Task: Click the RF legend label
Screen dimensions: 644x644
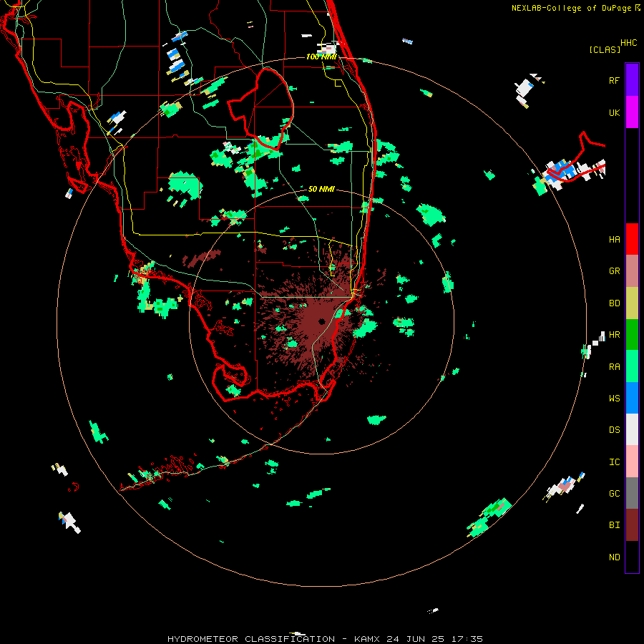Action: pos(614,80)
